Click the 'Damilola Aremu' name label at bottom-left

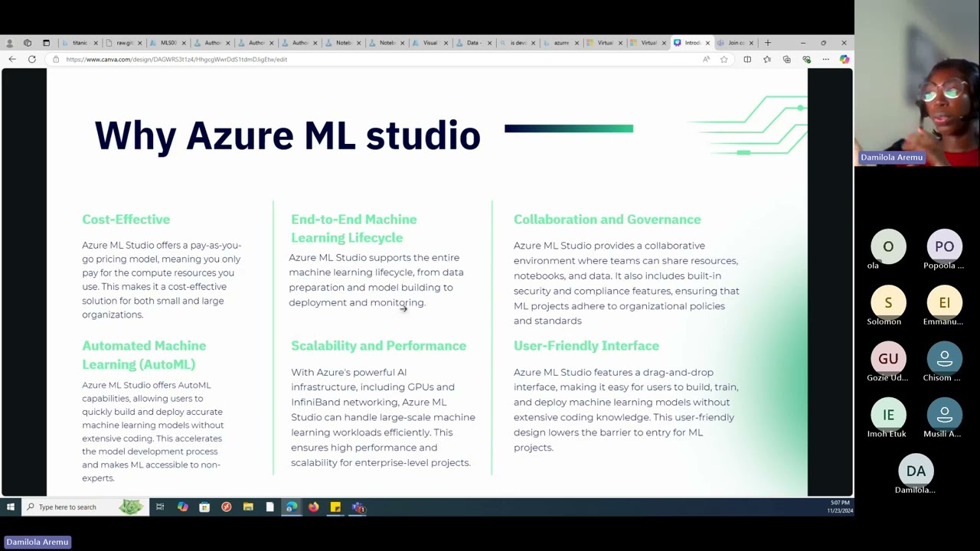point(37,542)
